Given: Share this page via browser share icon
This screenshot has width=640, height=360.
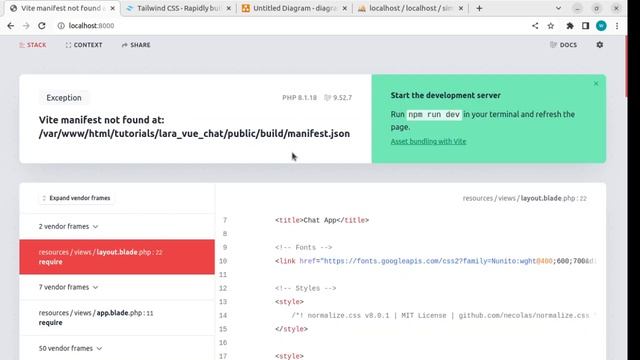Looking at the screenshot, I should point(535,26).
